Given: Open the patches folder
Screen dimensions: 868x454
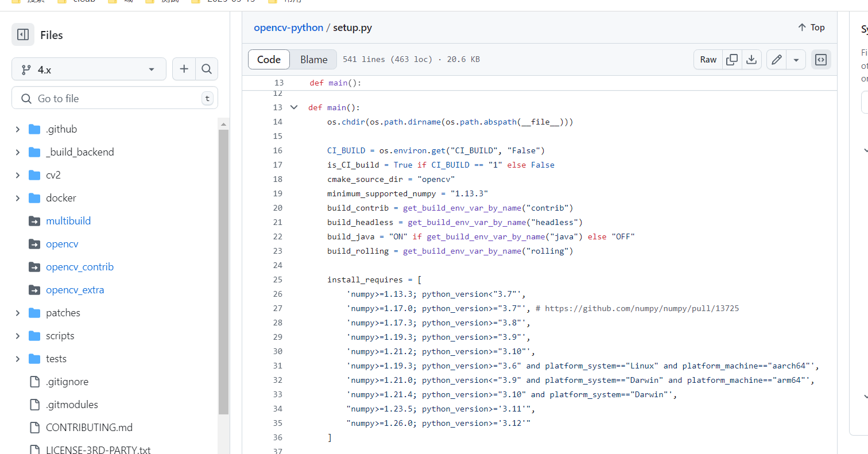Looking at the screenshot, I should pyautogui.click(x=63, y=313).
